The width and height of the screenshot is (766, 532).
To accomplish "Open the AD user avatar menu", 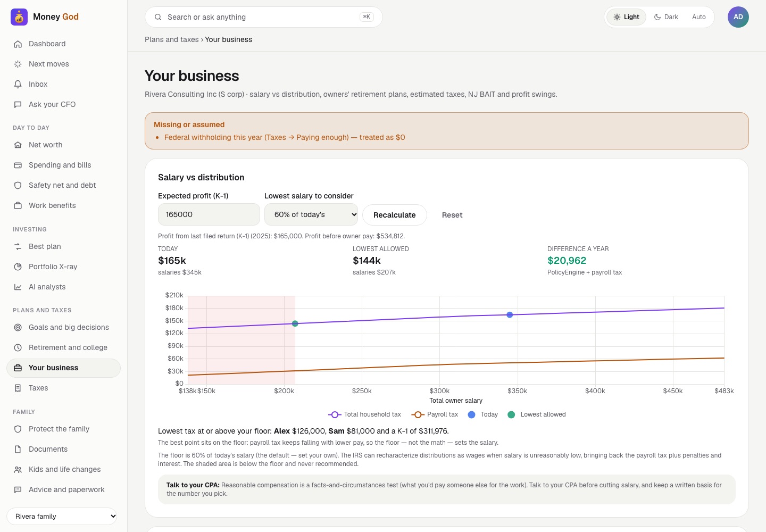I will tap(738, 17).
